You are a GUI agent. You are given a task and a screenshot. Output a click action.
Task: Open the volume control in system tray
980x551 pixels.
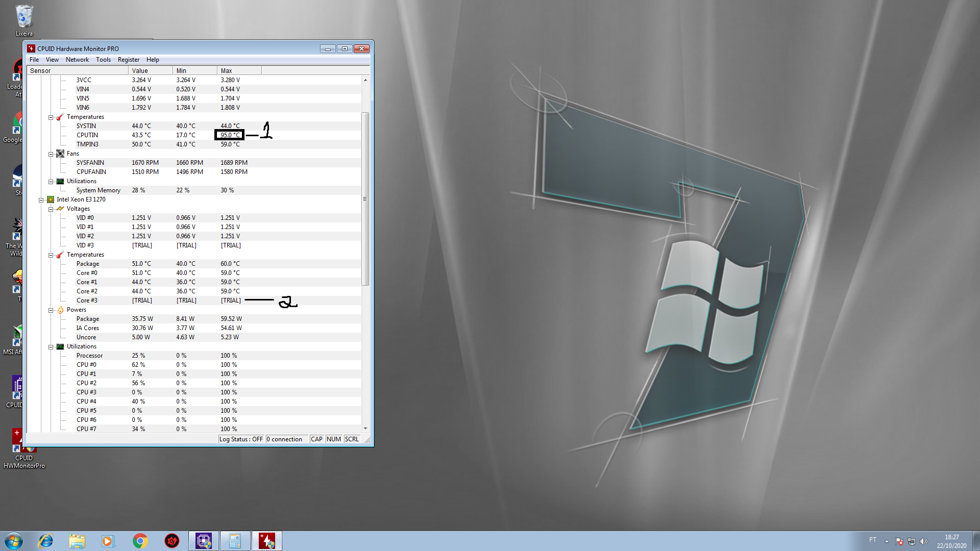click(x=924, y=541)
